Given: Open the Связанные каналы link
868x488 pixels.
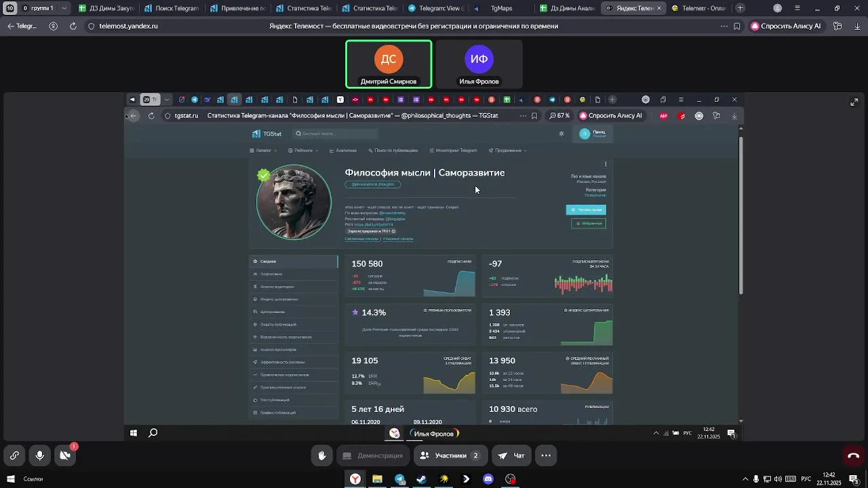Looking at the screenshot, I should click(x=361, y=239).
